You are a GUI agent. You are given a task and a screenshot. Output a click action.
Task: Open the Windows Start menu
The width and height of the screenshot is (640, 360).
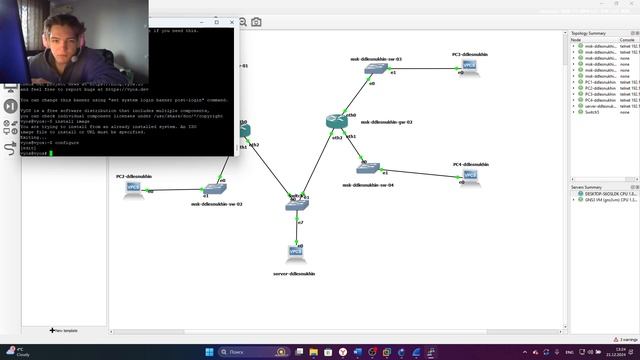pos(209,352)
